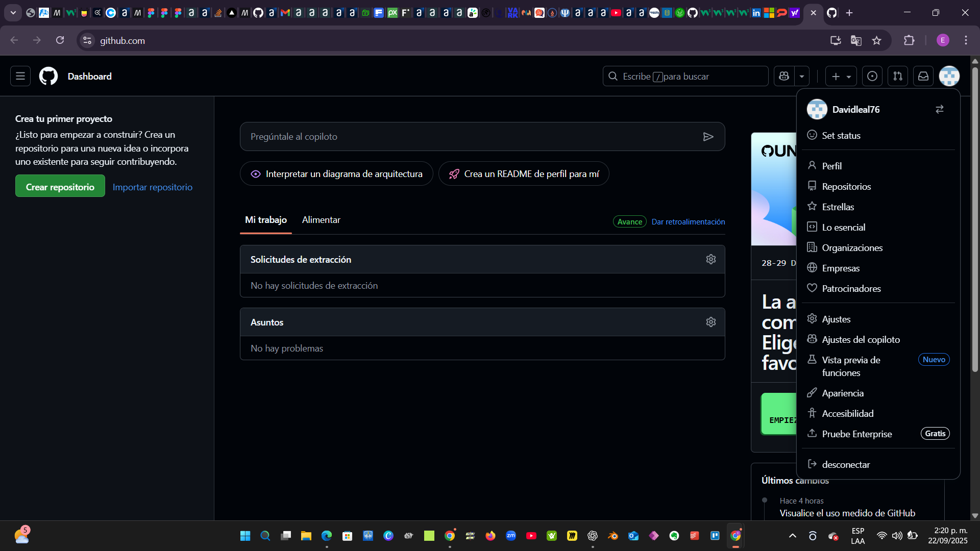Click the GitHub Octocat logo

tap(48, 77)
